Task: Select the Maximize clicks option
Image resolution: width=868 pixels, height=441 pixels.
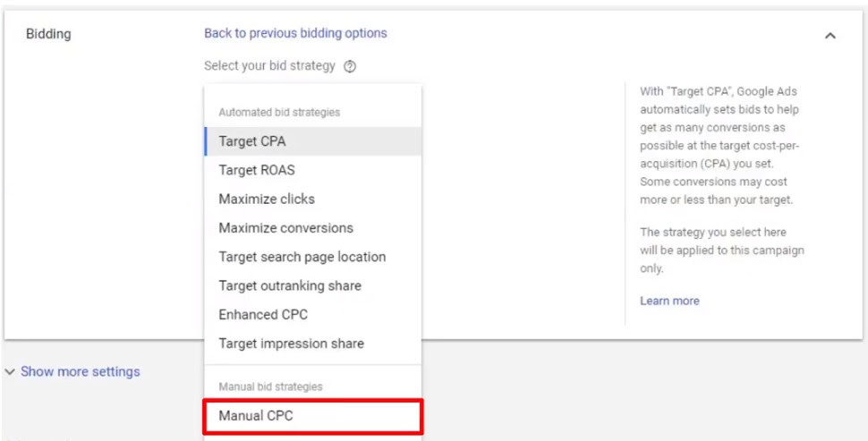Action: tap(313, 199)
